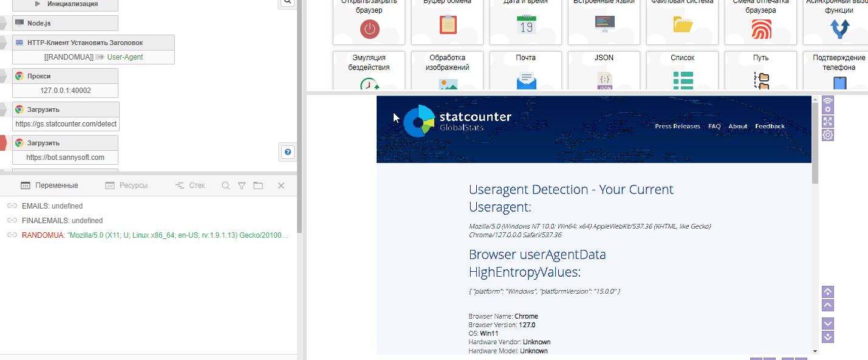Toggle fullscreen browser view icon
Screen dimensions: 868x360
(827, 121)
